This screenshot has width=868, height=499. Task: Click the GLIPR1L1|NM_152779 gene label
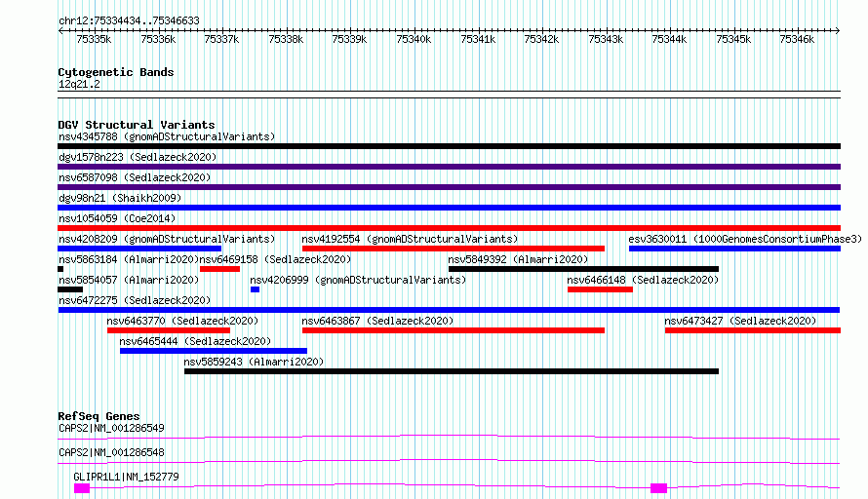(x=126, y=477)
